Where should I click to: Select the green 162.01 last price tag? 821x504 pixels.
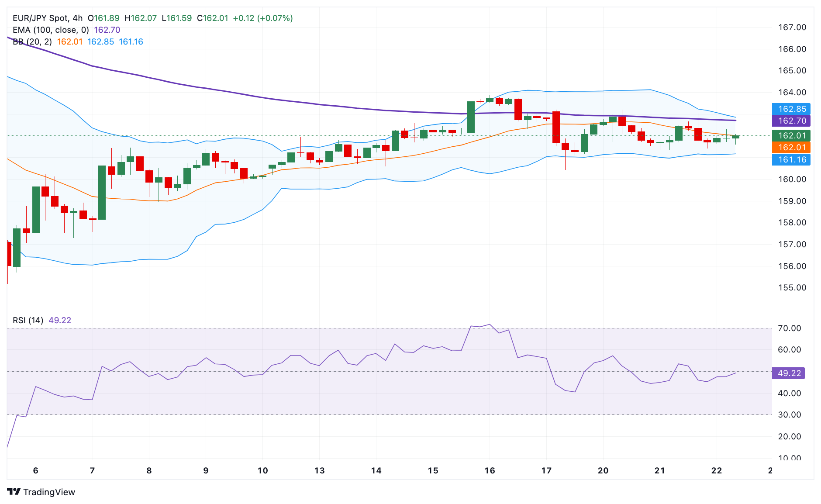791,135
